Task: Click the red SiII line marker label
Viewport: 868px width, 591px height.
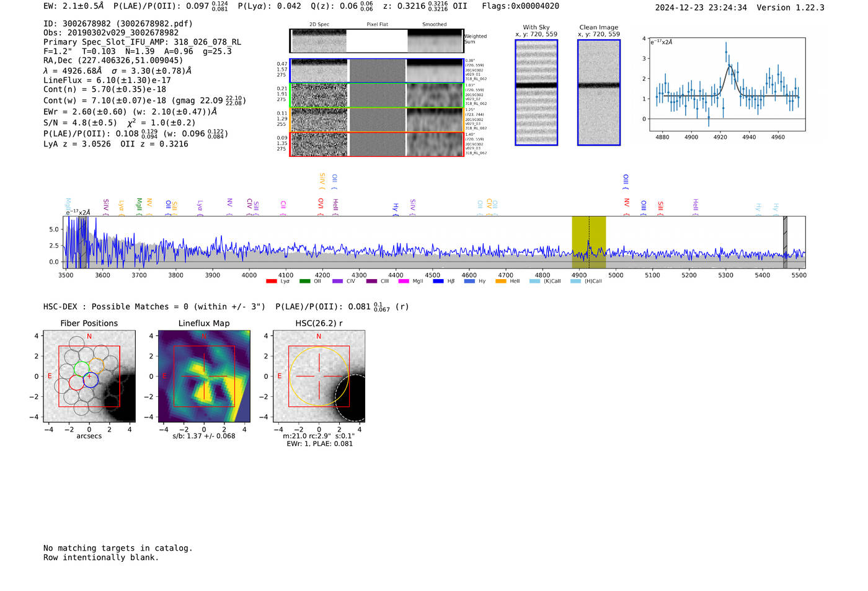Action: [660, 207]
